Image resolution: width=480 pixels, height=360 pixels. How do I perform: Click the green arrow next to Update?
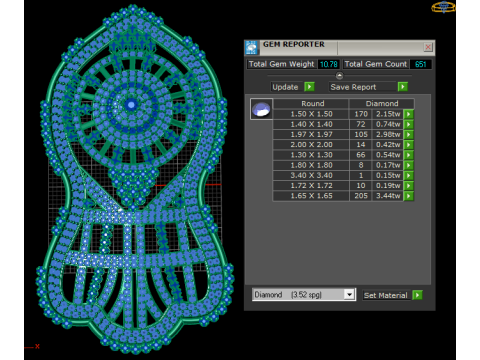click(x=309, y=87)
